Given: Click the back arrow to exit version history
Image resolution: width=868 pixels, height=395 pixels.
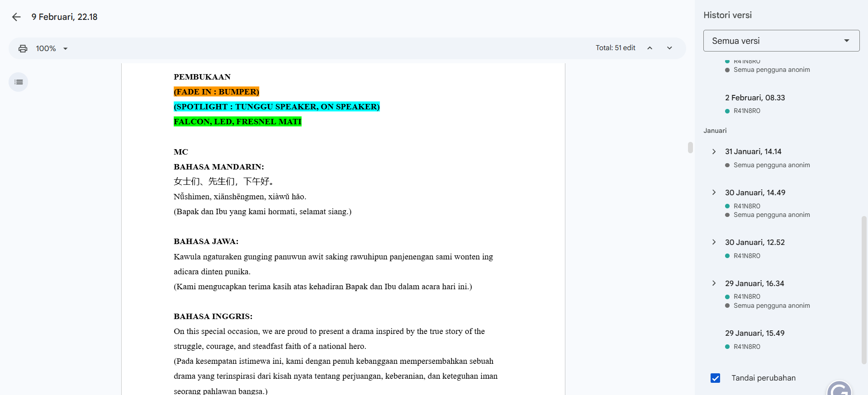Looking at the screenshot, I should 16,17.
